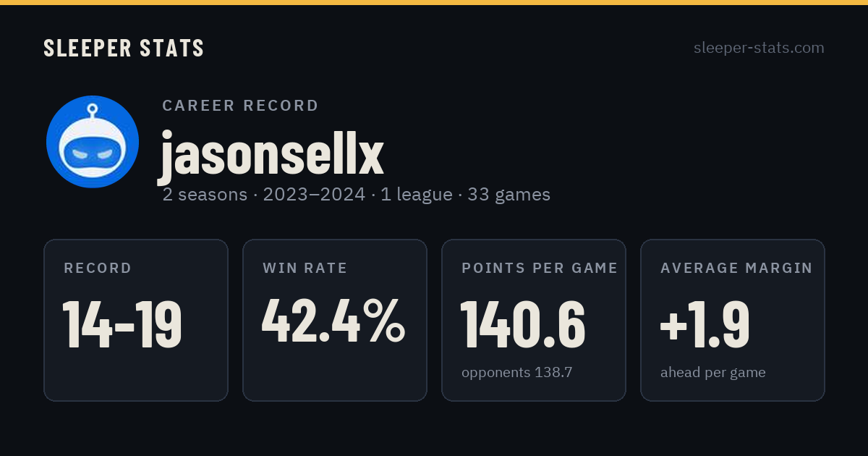Click the CAREER RECORD label
This screenshot has width=868, height=456.
[x=240, y=106]
